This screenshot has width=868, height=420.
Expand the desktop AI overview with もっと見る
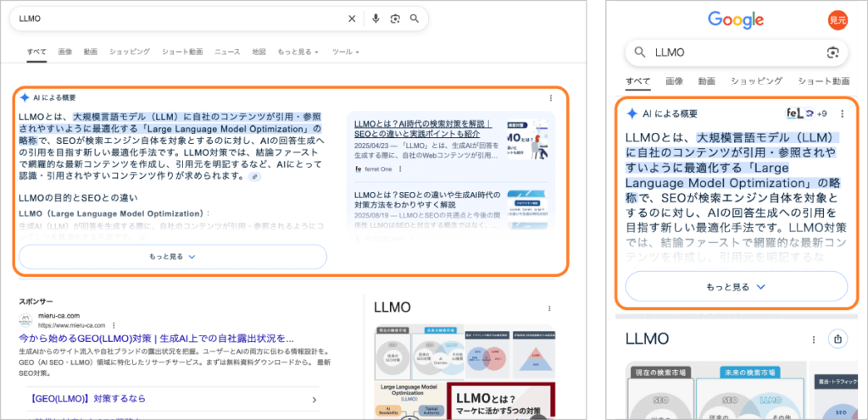point(173,257)
